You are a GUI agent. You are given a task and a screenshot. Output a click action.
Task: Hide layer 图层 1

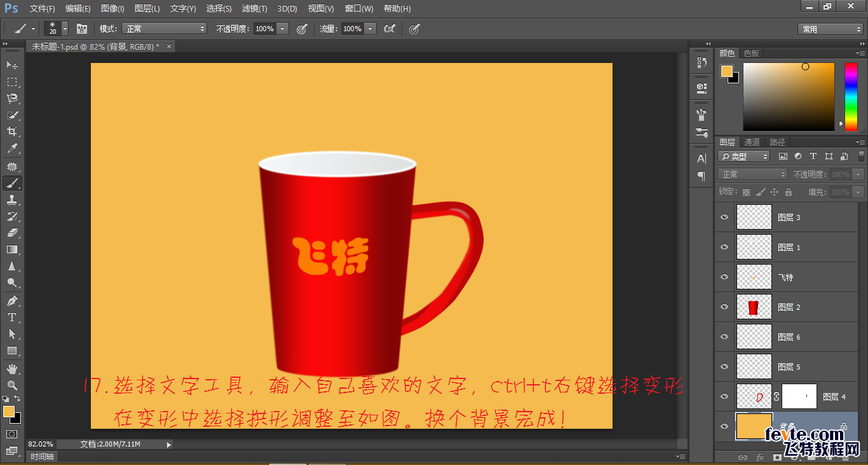(x=724, y=247)
